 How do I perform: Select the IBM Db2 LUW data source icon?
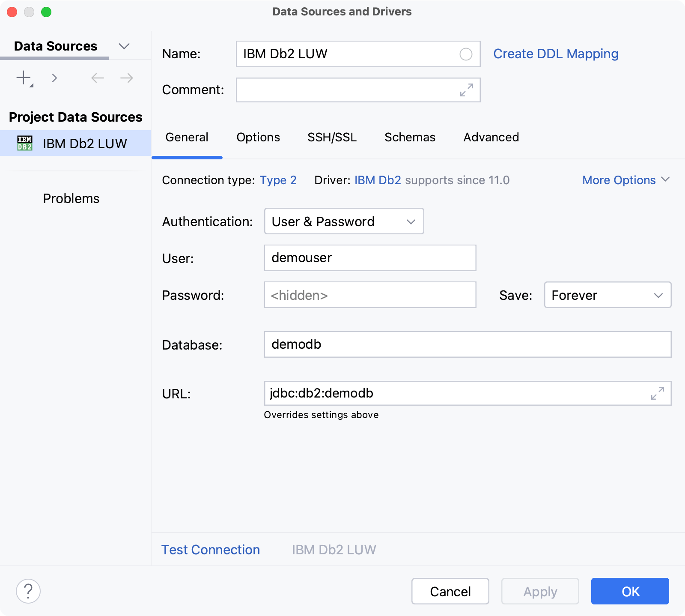25,143
